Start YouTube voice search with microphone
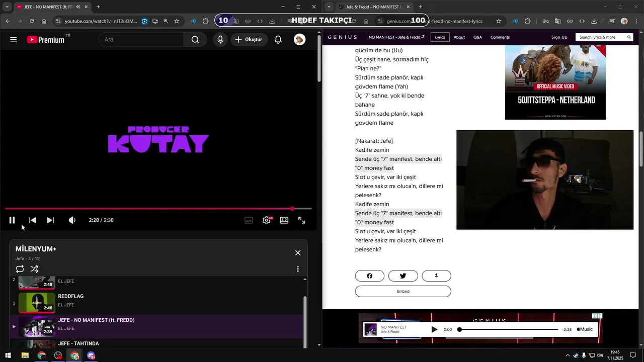Screen dimensions: 644x362 (220, 40)
